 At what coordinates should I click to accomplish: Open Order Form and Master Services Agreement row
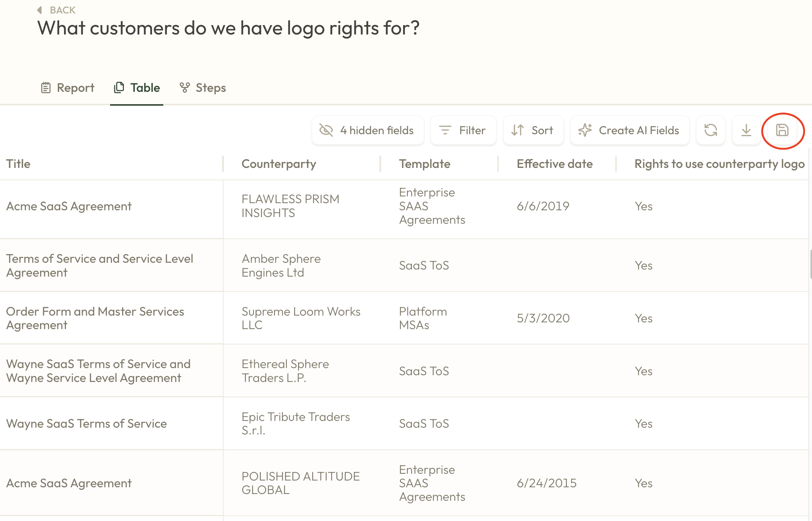click(95, 318)
